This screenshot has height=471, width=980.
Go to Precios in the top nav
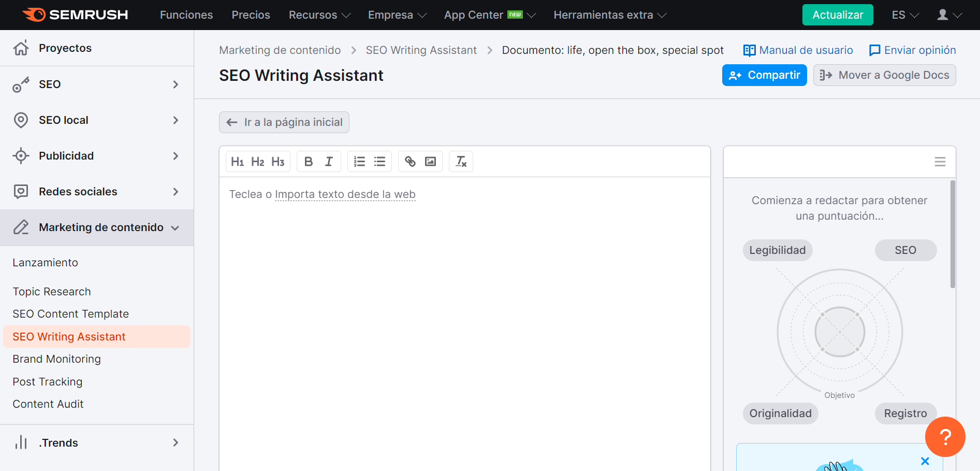point(251,15)
